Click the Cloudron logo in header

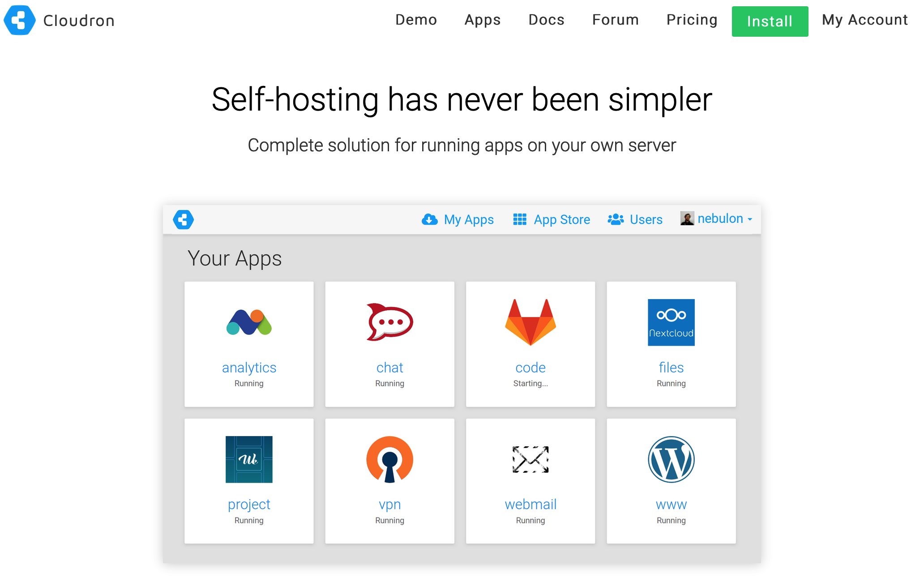[20, 20]
